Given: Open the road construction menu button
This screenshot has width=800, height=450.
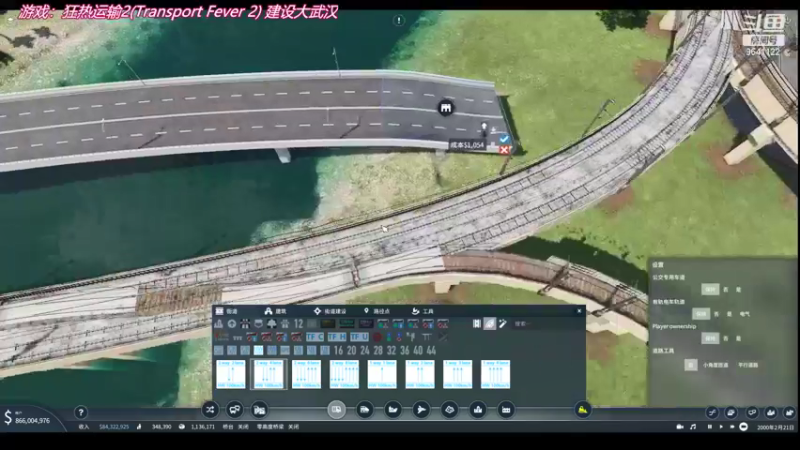Looking at the screenshot, I should click(x=336, y=410).
